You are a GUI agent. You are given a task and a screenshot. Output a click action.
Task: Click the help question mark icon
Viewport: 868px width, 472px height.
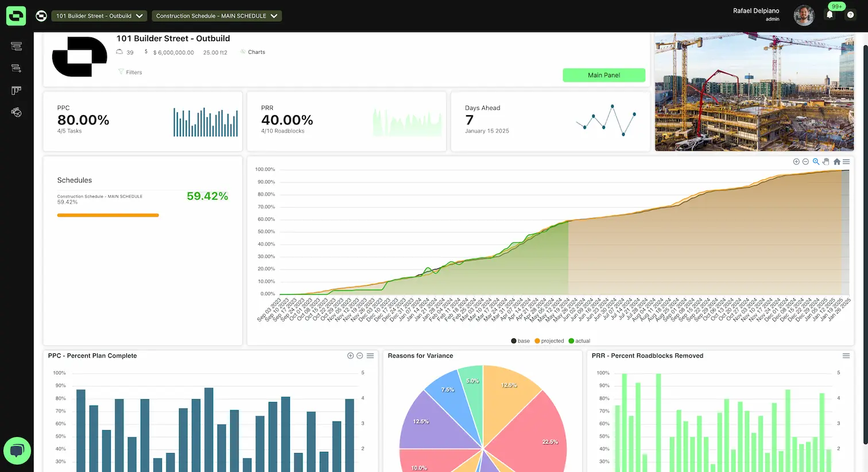[x=850, y=15]
